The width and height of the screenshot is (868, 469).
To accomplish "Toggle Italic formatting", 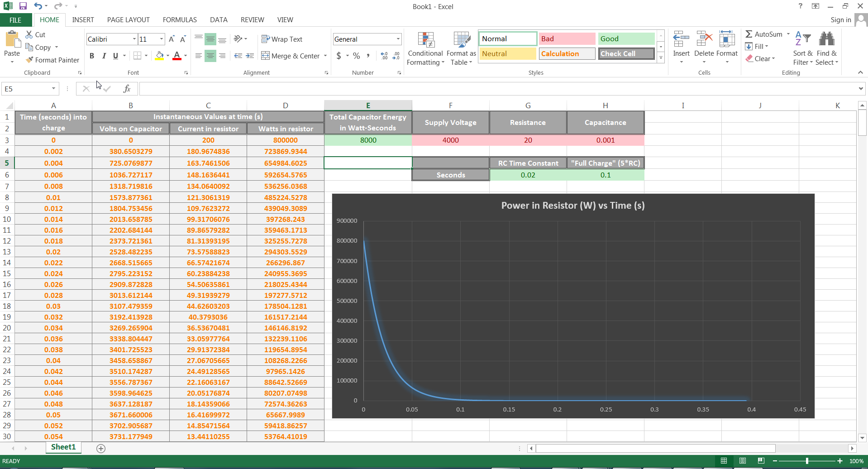I will tap(104, 56).
